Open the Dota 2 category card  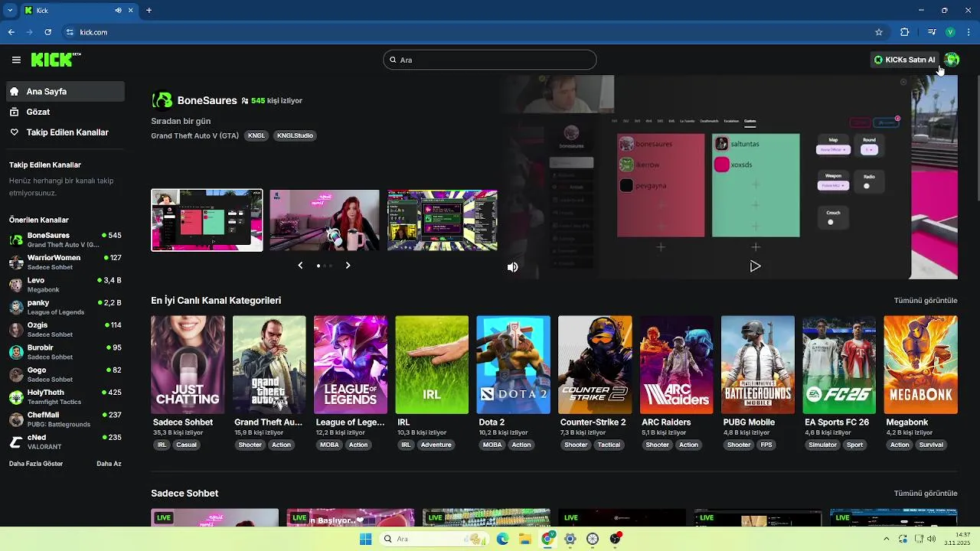click(x=514, y=365)
